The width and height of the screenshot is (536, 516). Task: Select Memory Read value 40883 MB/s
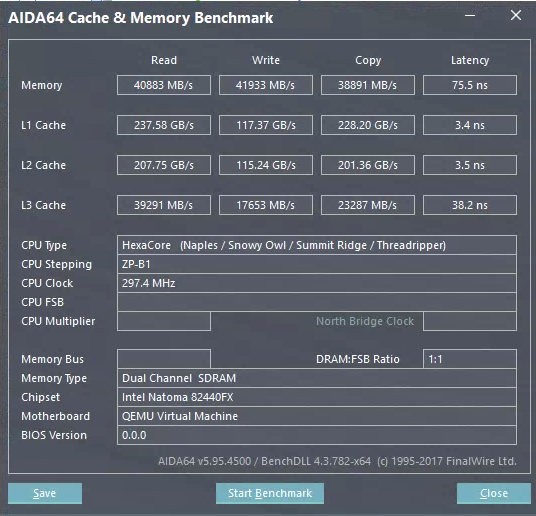(x=164, y=85)
